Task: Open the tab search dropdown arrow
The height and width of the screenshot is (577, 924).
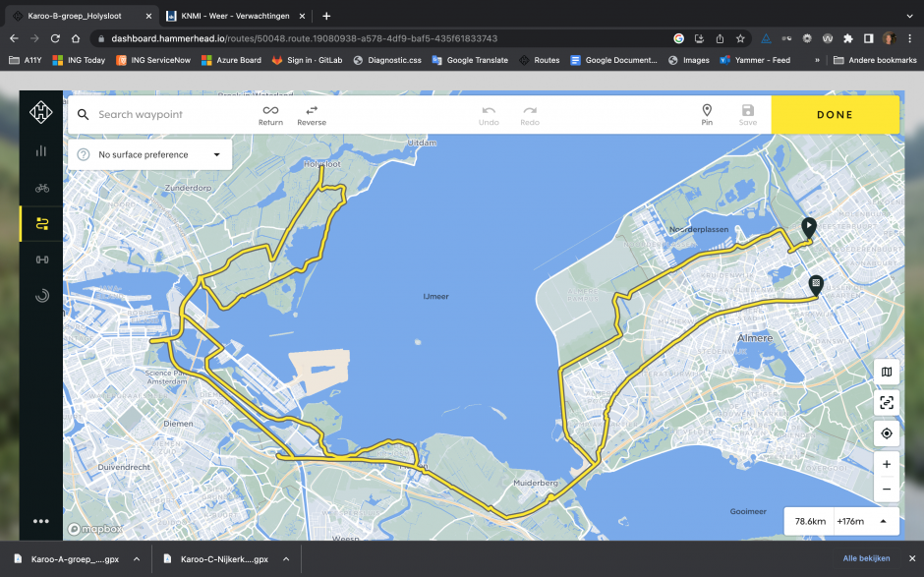Action: (x=910, y=16)
